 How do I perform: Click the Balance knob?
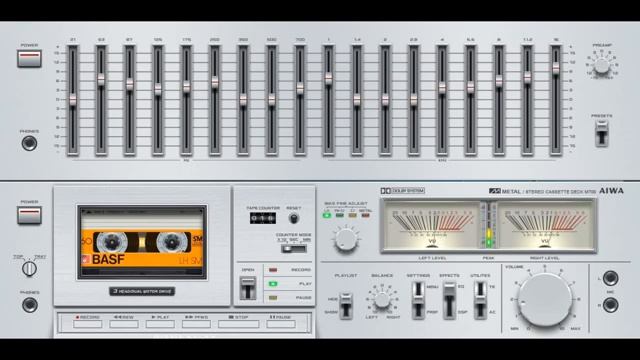tap(382, 300)
